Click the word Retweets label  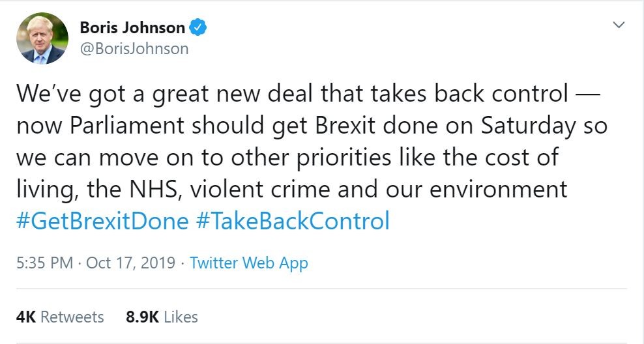click(72, 317)
